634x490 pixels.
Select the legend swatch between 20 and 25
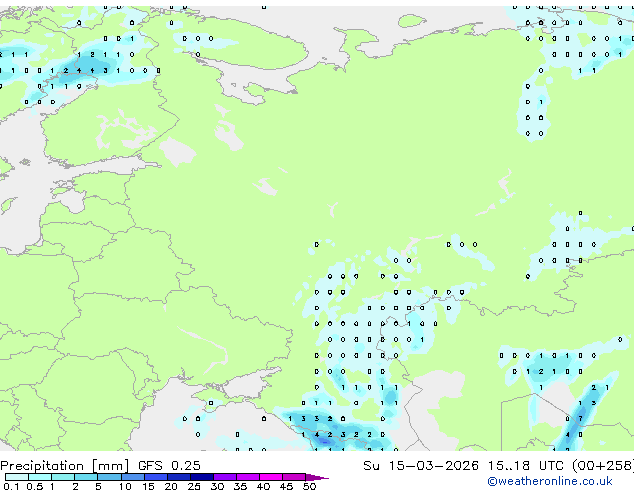point(179,477)
